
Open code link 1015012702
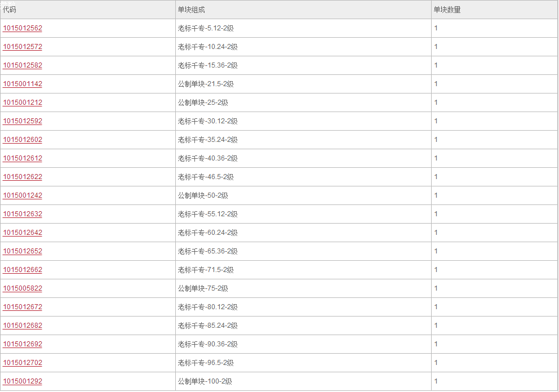point(23,362)
